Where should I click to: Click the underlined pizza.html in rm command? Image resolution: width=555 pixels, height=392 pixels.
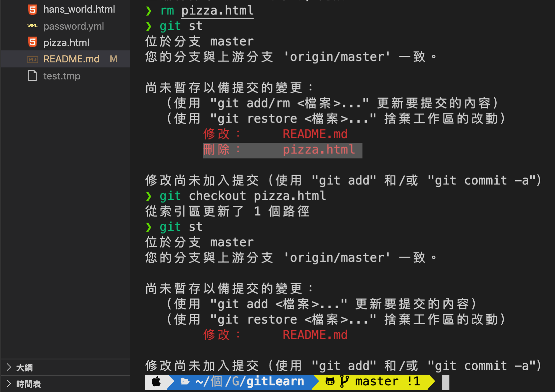[x=218, y=11]
